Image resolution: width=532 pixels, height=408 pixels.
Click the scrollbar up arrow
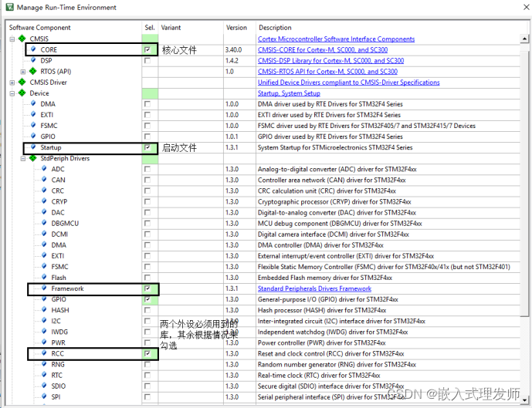524,39
